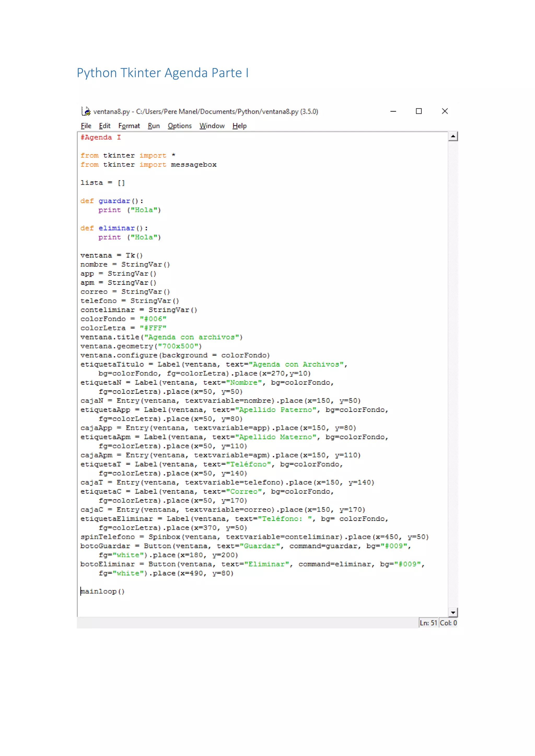Image resolution: width=535 pixels, height=756 pixels.
Task: Minimize the ventana8.py editor window
Action: [x=393, y=111]
